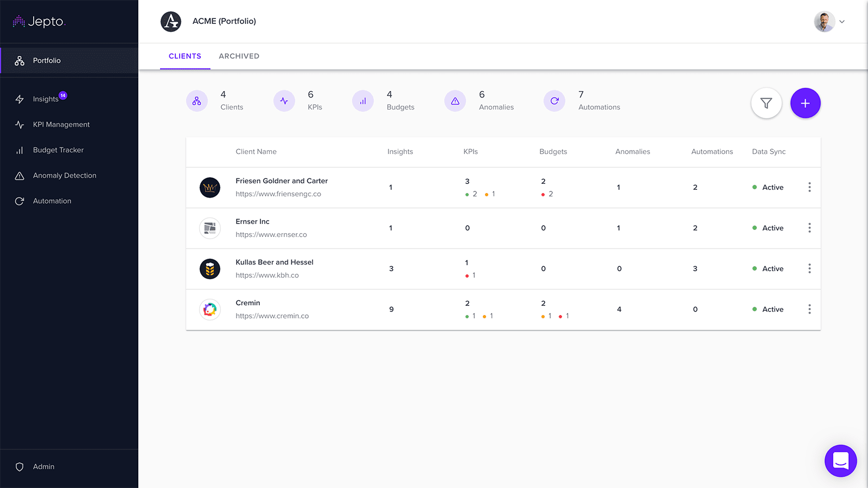Image resolution: width=868 pixels, height=488 pixels.
Task: Click the purple plus add-client button
Action: 805,103
